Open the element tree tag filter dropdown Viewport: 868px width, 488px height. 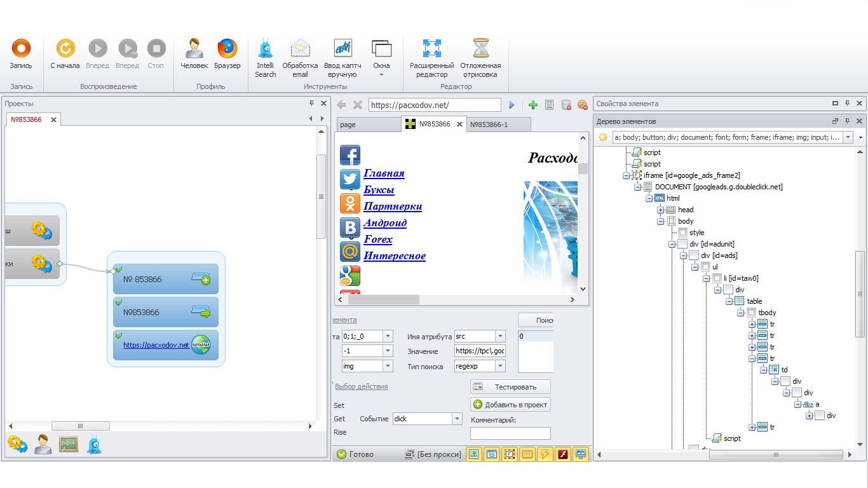848,137
